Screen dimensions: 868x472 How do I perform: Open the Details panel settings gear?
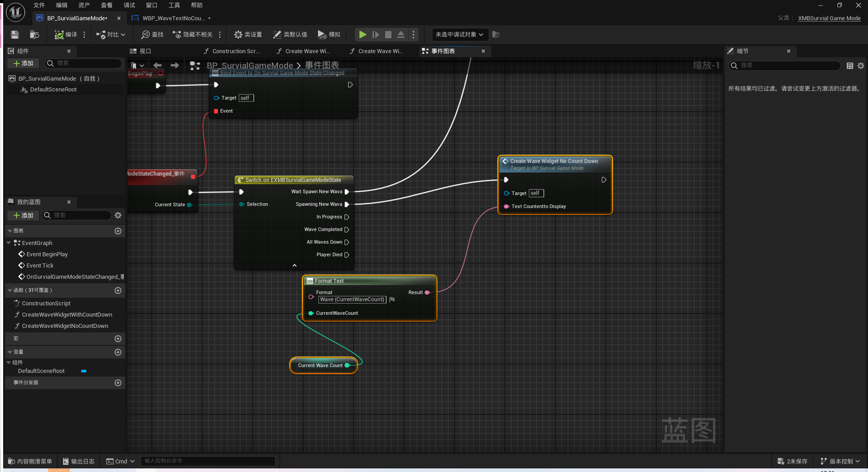coord(861,66)
